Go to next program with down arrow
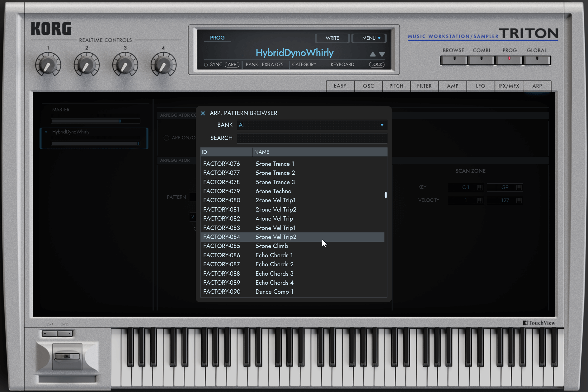The width and height of the screenshot is (588, 392). point(382,54)
